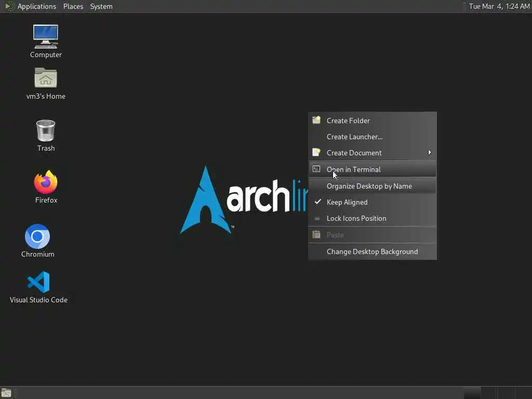
Task: Open the System menu
Action: click(x=101, y=6)
